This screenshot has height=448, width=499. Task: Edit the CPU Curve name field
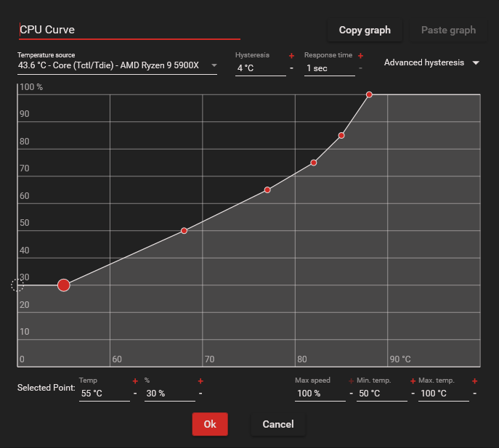pos(129,30)
